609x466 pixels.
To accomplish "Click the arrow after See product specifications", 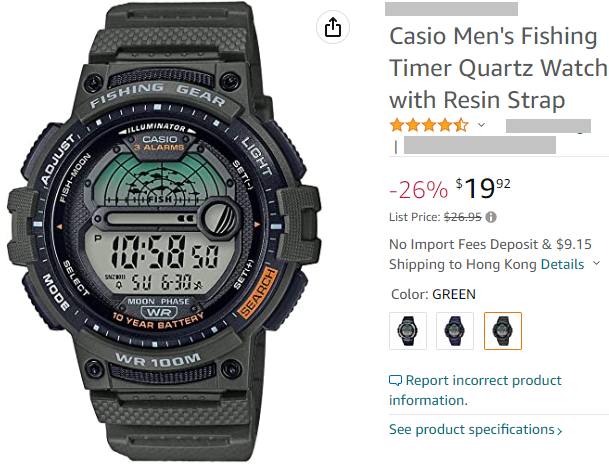I will [x=560, y=430].
